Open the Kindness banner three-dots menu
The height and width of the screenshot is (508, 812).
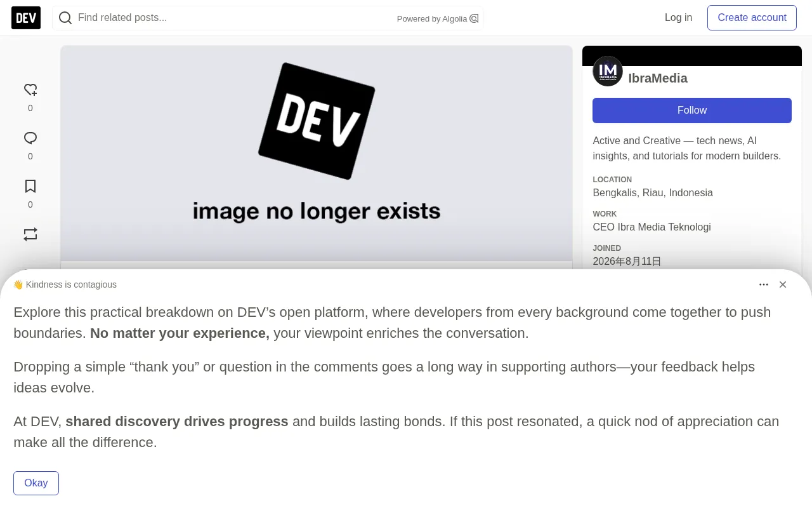pyautogui.click(x=764, y=284)
